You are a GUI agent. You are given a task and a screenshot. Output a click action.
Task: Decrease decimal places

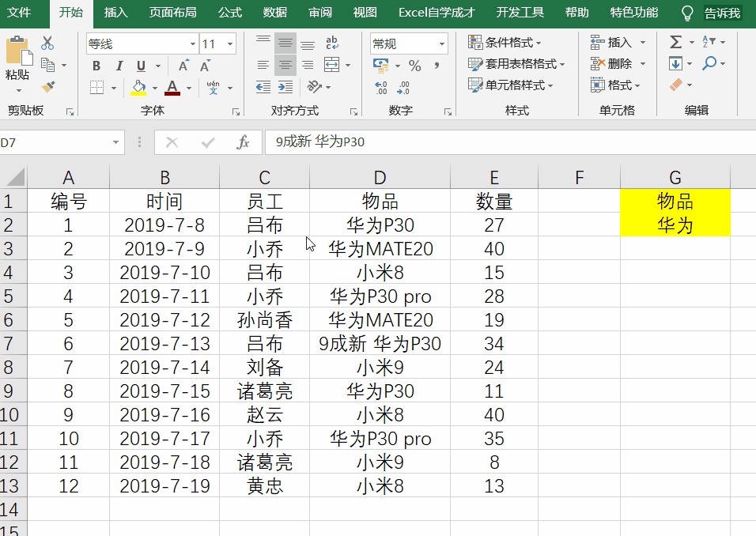point(403,87)
